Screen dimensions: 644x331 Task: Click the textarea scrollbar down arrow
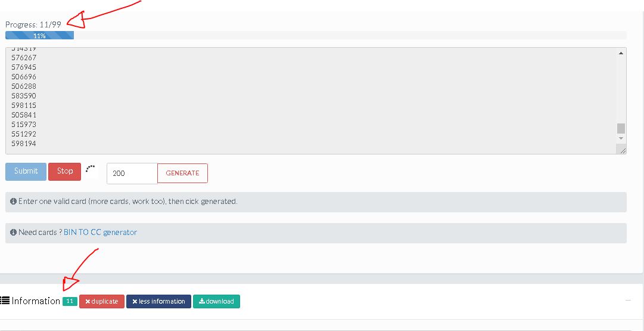621,138
